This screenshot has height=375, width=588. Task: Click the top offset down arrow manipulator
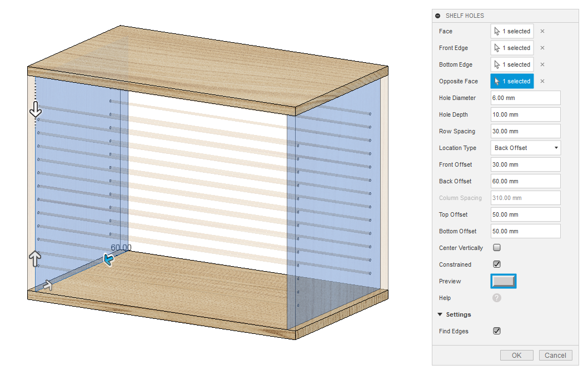pyautogui.click(x=36, y=110)
